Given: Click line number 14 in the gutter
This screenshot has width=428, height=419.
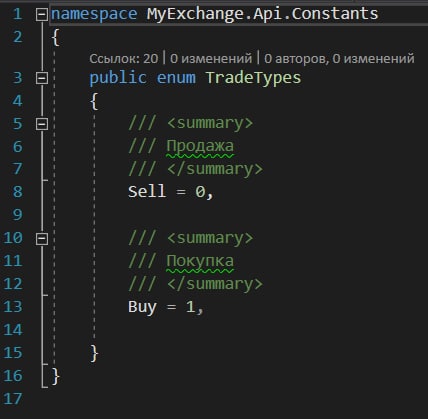Looking at the screenshot, I should click(13, 330).
